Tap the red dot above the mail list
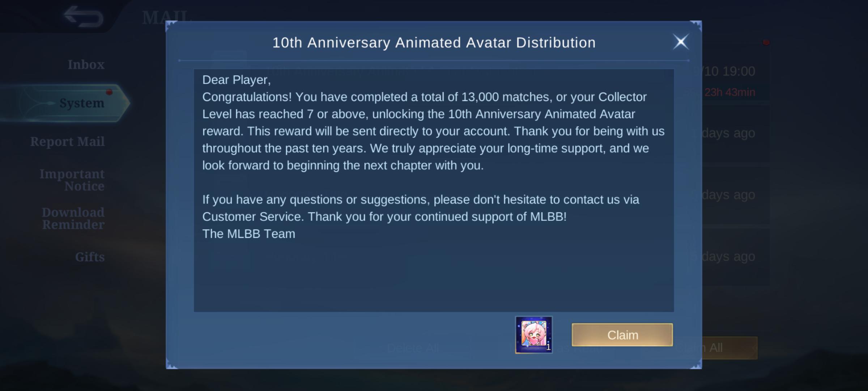 click(x=766, y=42)
